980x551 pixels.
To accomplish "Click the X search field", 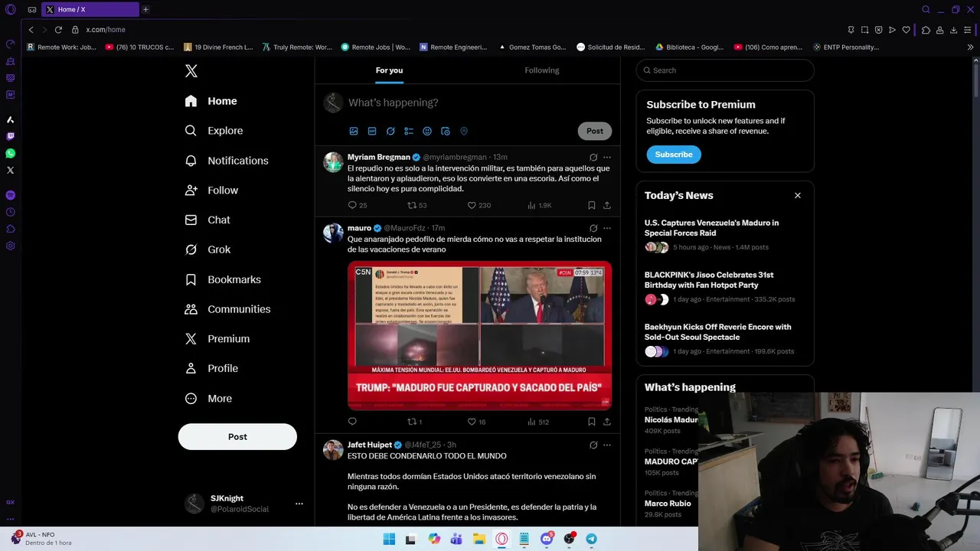I will coord(725,70).
